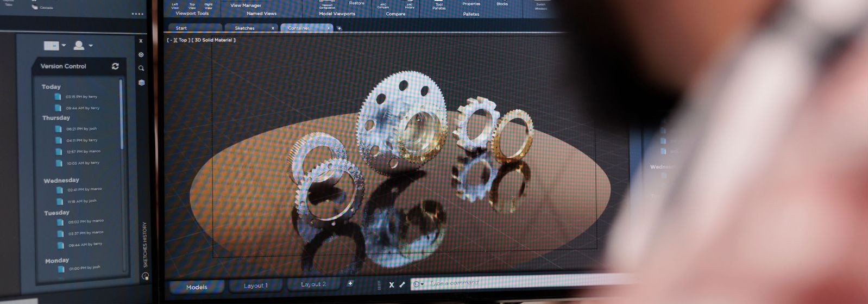Click the ARC History tool

[410, 5]
